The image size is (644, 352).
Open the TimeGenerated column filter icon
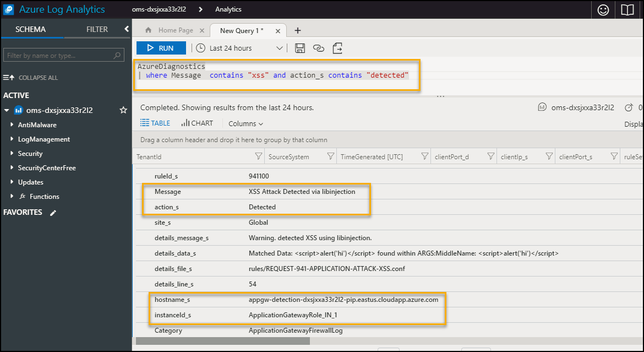pos(425,156)
